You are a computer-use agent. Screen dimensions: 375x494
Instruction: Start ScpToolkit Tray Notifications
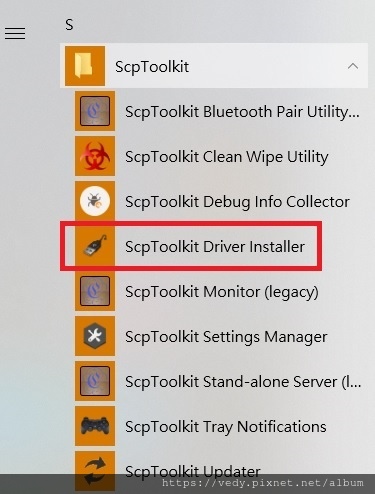coord(226,427)
